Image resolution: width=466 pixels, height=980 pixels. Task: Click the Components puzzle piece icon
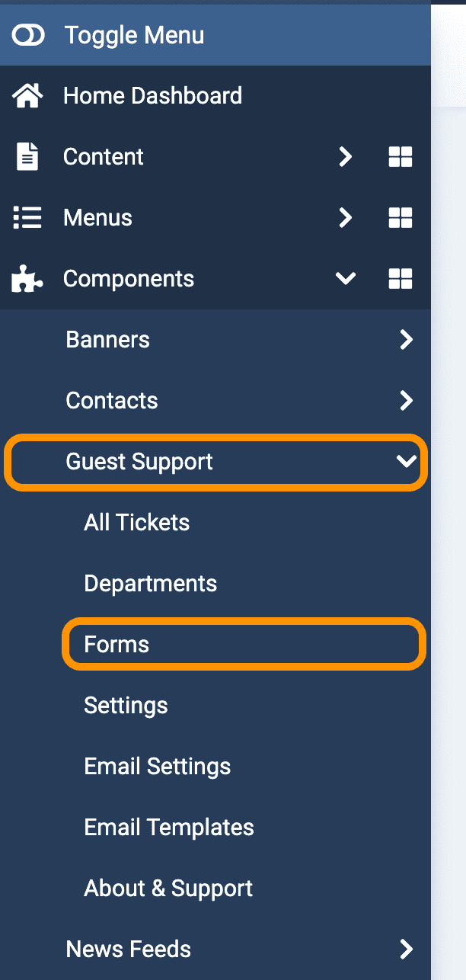pos(28,279)
